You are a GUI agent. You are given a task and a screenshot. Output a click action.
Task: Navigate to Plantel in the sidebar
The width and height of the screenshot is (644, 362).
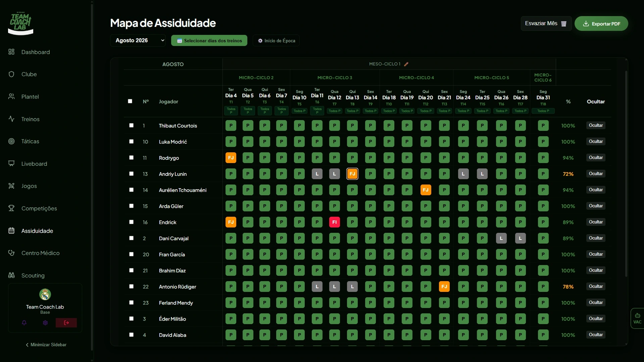click(x=30, y=97)
